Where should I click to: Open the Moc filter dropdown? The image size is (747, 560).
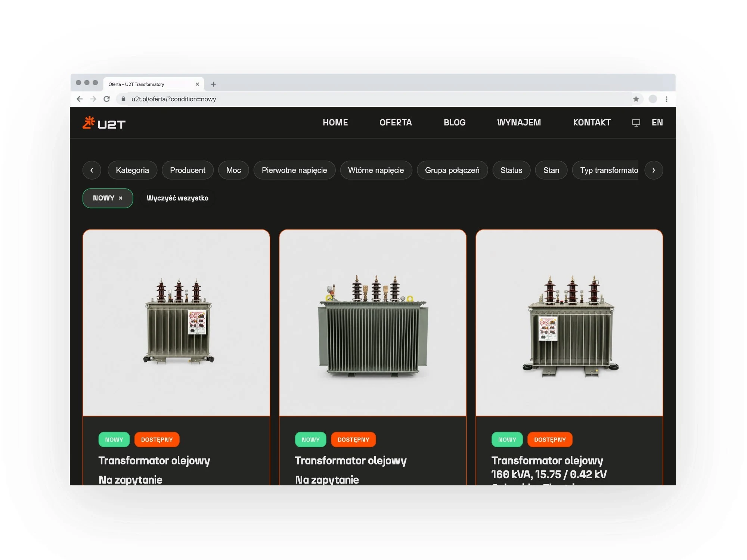[233, 170]
